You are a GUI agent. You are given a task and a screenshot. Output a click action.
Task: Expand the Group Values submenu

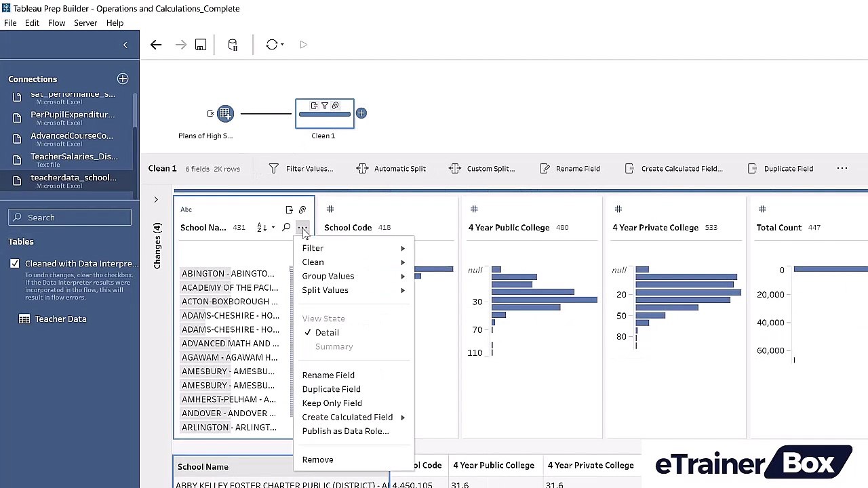[353, 276]
